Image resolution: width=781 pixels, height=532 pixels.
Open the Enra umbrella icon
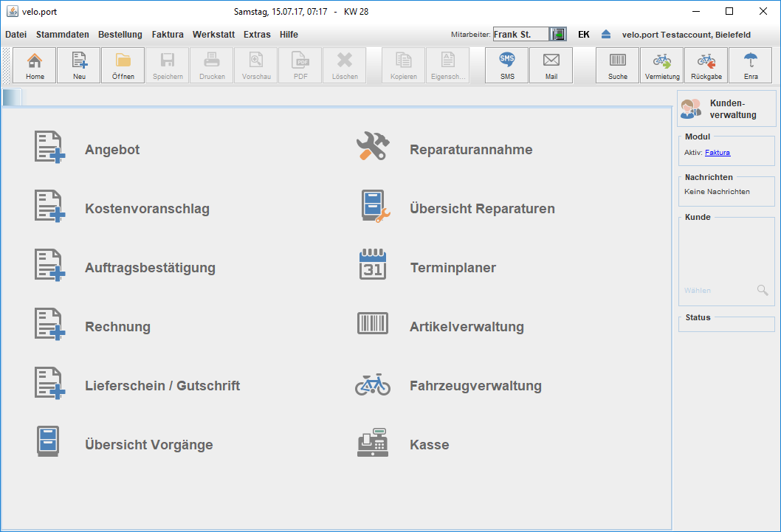coord(751,66)
